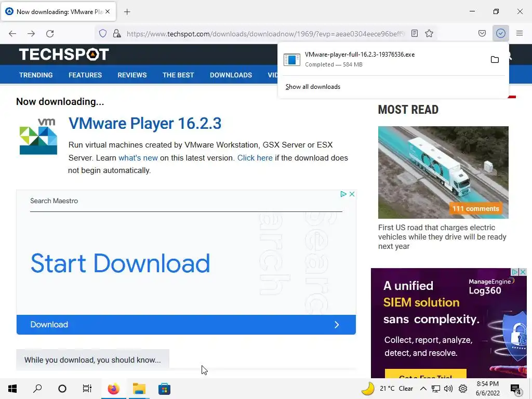Viewport: 532px width, 399px height.
Task: Switch to Firefox taskbar icon
Action: click(x=114, y=389)
